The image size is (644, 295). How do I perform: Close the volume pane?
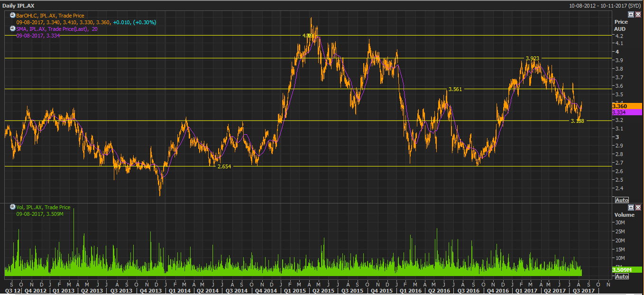[x=638, y=207]
